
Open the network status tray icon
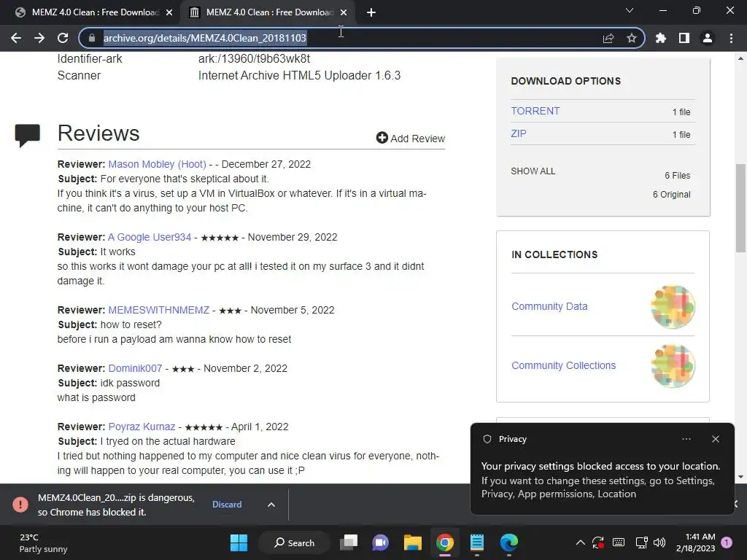[x=641, y=542]
